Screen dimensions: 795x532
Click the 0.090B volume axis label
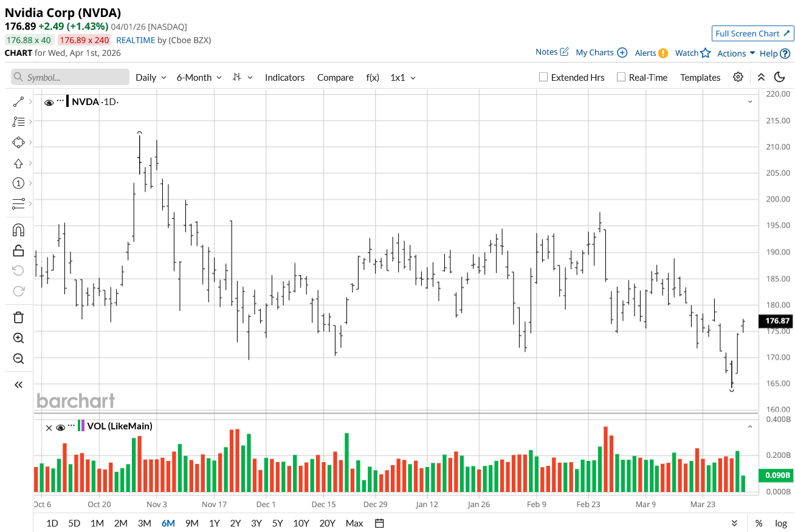[776, 475]
